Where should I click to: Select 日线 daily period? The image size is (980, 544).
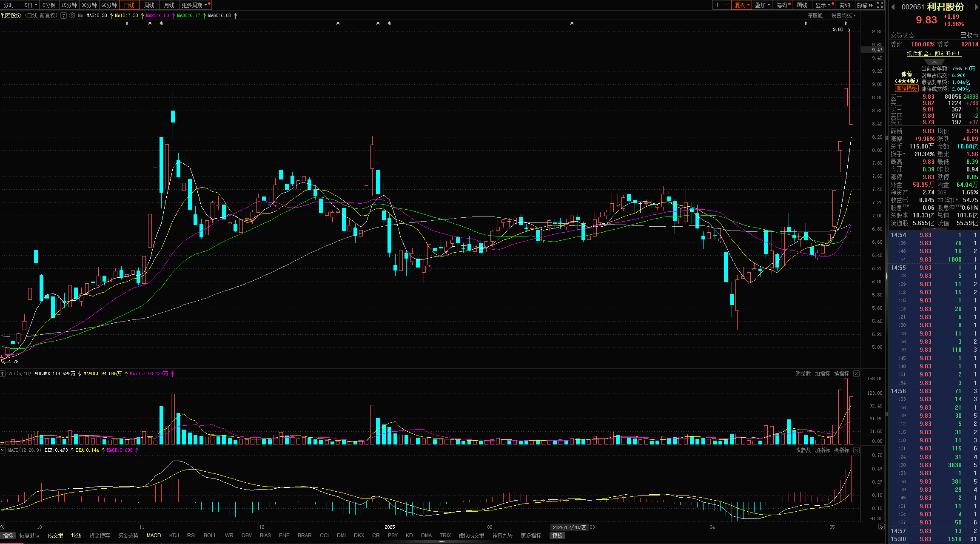point(129,5)
